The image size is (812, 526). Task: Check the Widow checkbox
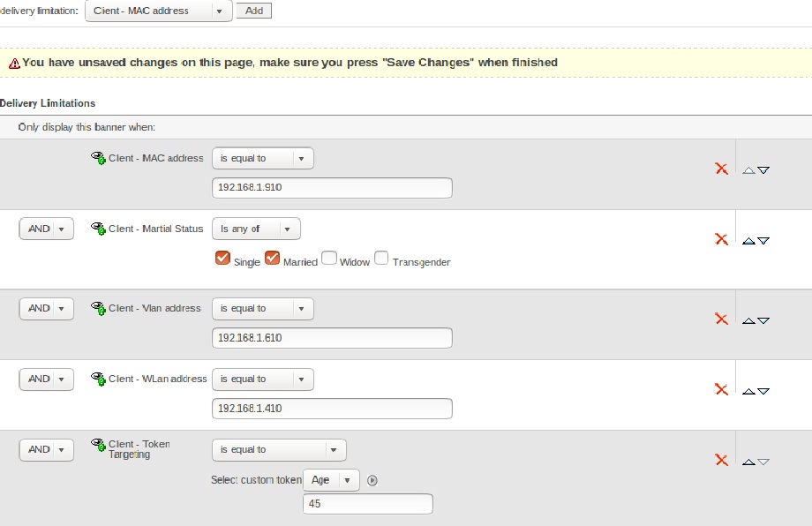(x=329, y=259)
